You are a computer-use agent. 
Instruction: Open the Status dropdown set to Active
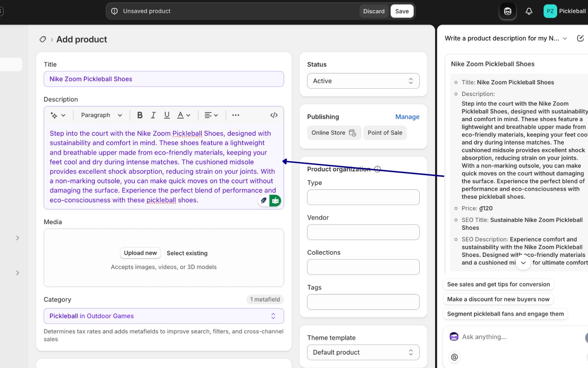point(363,81)
